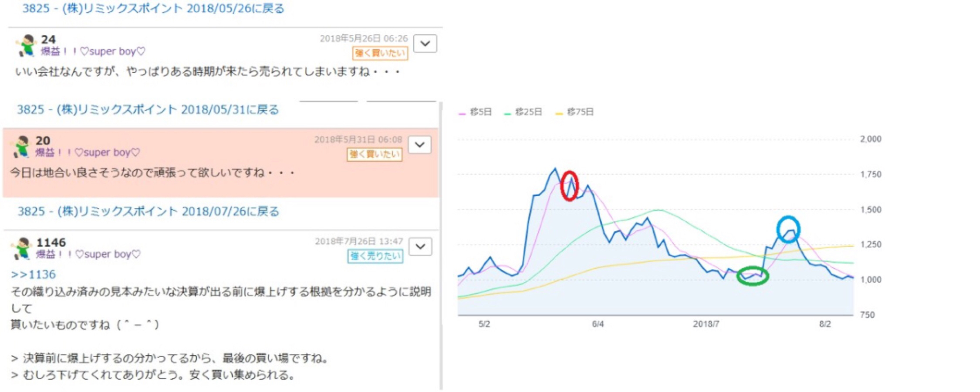This screenshot has height=392, width=980.
Task: Click avatar icon of post 20
Action: point(20,147)
